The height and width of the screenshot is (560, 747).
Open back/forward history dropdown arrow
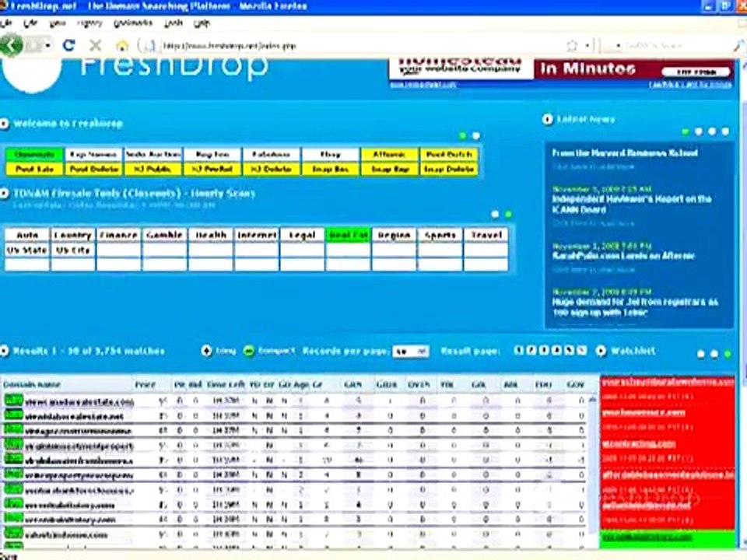pos(48,46)
